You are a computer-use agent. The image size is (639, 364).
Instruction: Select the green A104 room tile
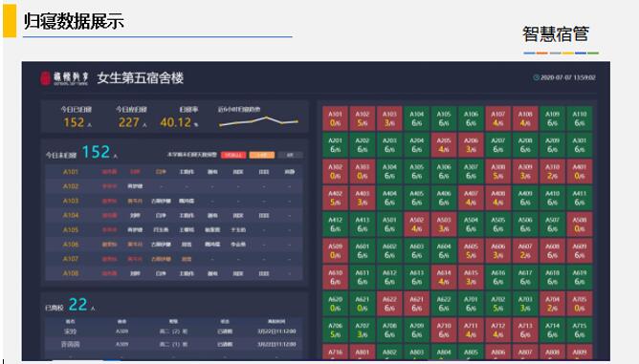coord(416,118)
